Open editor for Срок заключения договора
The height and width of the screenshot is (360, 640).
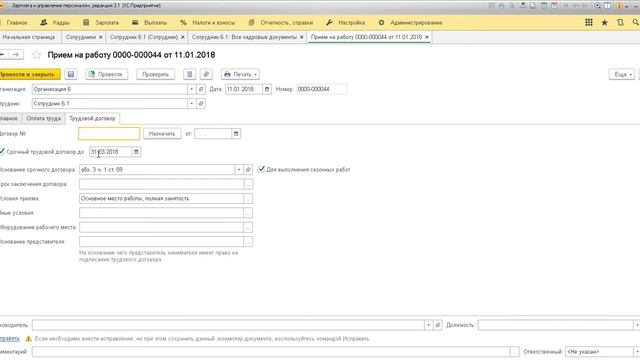(248, 184)
